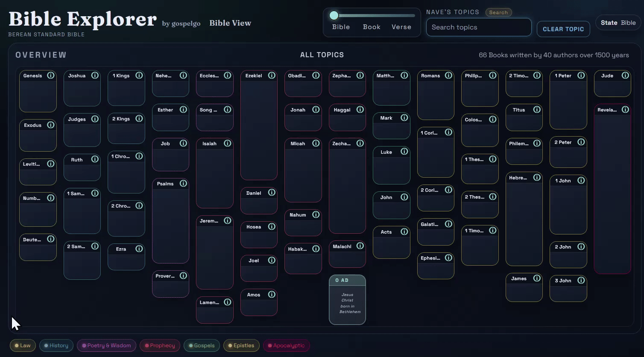Click the Search badge near Nave's Topics

[x=498, y=12]
